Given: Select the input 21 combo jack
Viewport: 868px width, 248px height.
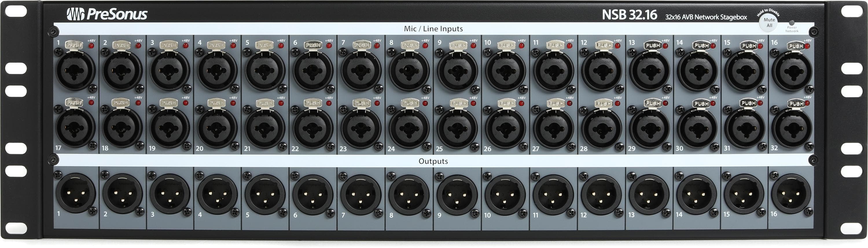Looking at the screenshot, I should [265, 128].
